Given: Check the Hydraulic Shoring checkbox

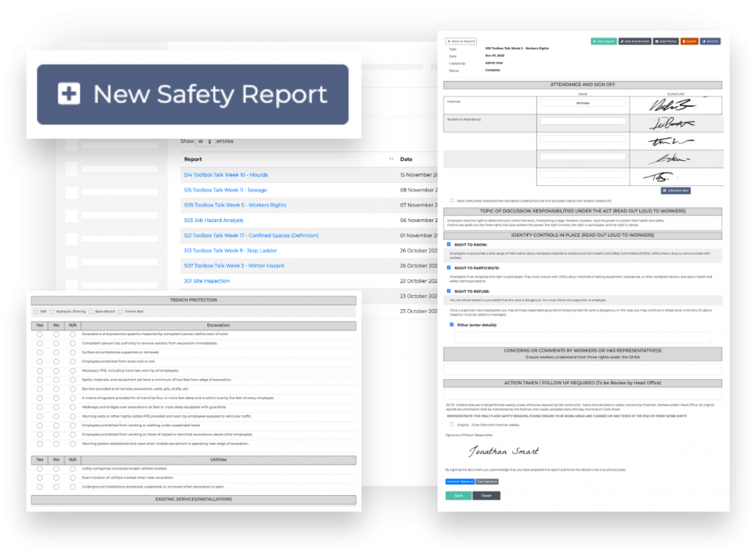Looking at the screenshot, I should point(52,312).
